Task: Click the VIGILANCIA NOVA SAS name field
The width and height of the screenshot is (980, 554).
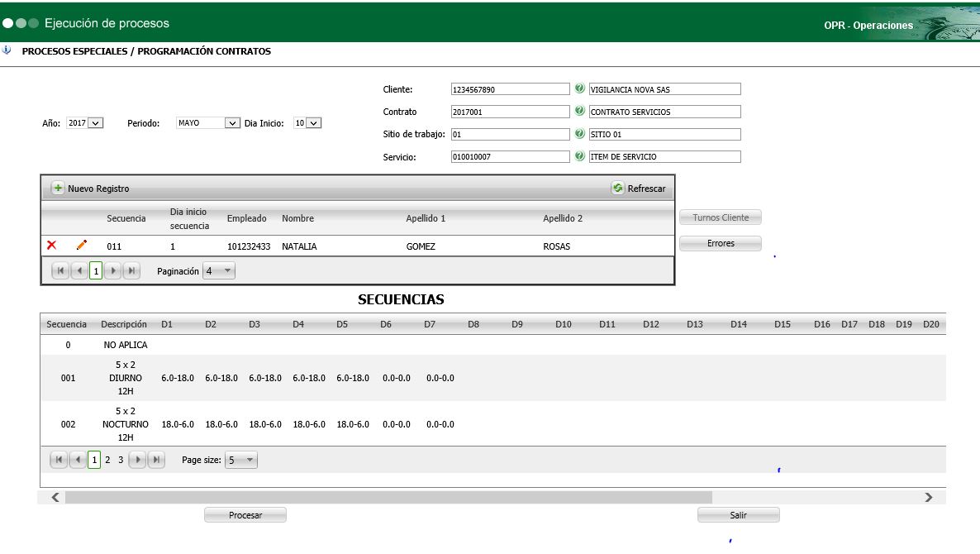Action: (664, 89)
